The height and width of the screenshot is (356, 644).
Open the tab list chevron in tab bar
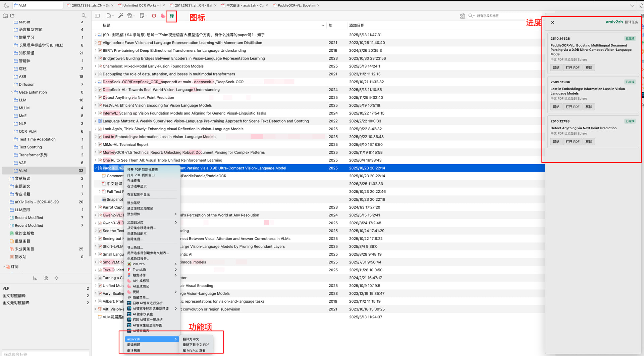coord(632,5)
